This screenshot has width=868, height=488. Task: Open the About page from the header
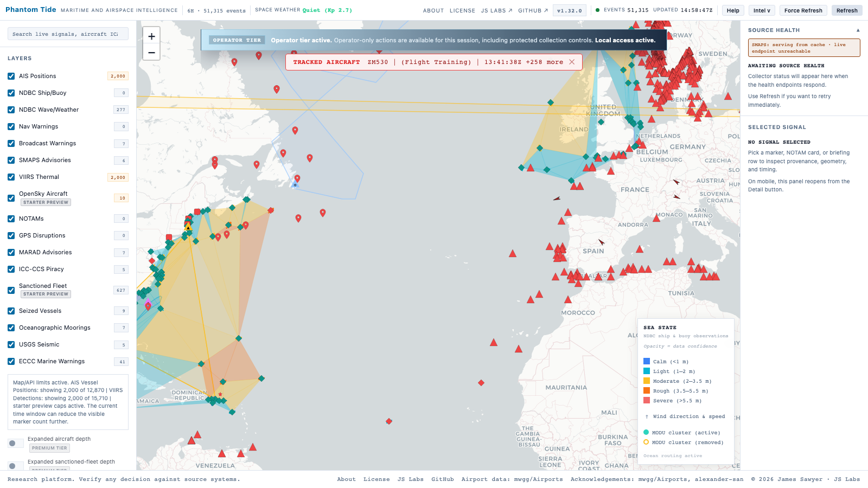[433, 10]
